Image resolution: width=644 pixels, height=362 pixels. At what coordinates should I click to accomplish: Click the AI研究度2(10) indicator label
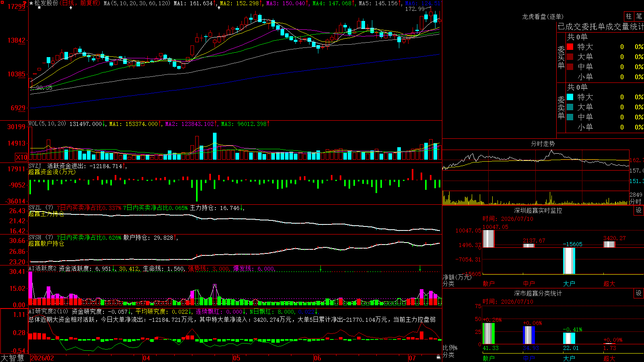48,311
